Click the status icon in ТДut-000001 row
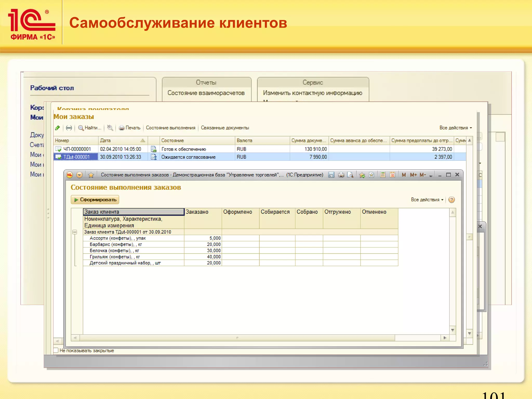Viewport: 532px width, 399px height. (x=154, y=157)
